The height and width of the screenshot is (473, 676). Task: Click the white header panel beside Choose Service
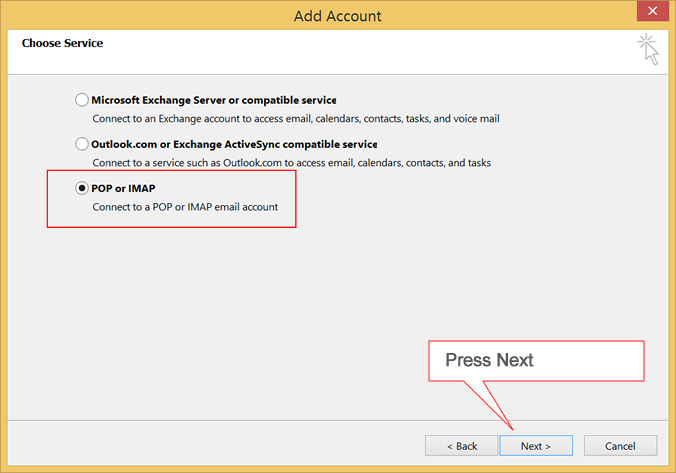point(338,52)
